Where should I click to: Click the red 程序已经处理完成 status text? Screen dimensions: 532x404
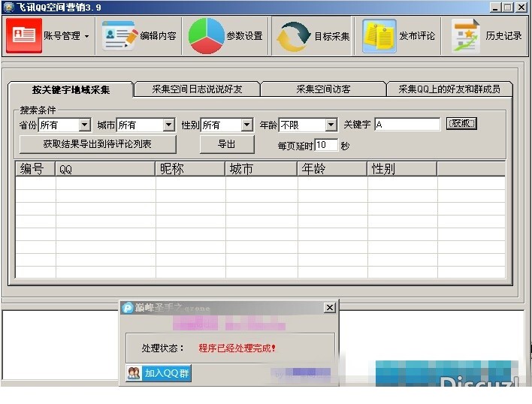point(237,348)
